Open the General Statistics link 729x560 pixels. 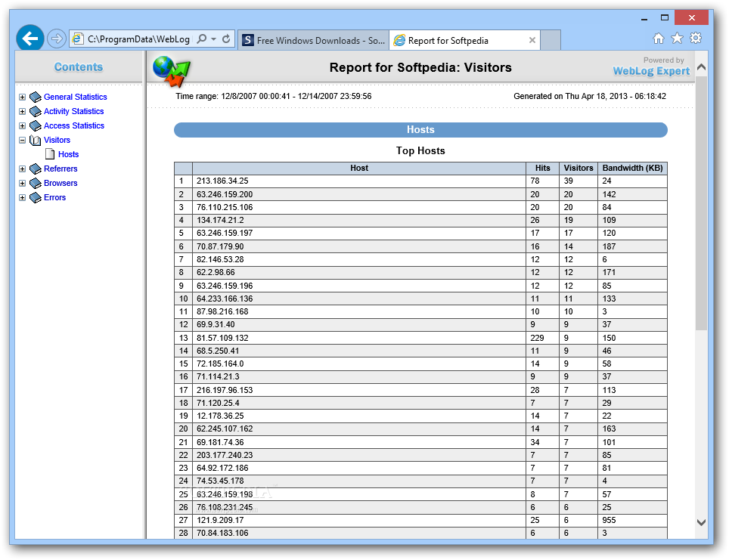point(76,97)
